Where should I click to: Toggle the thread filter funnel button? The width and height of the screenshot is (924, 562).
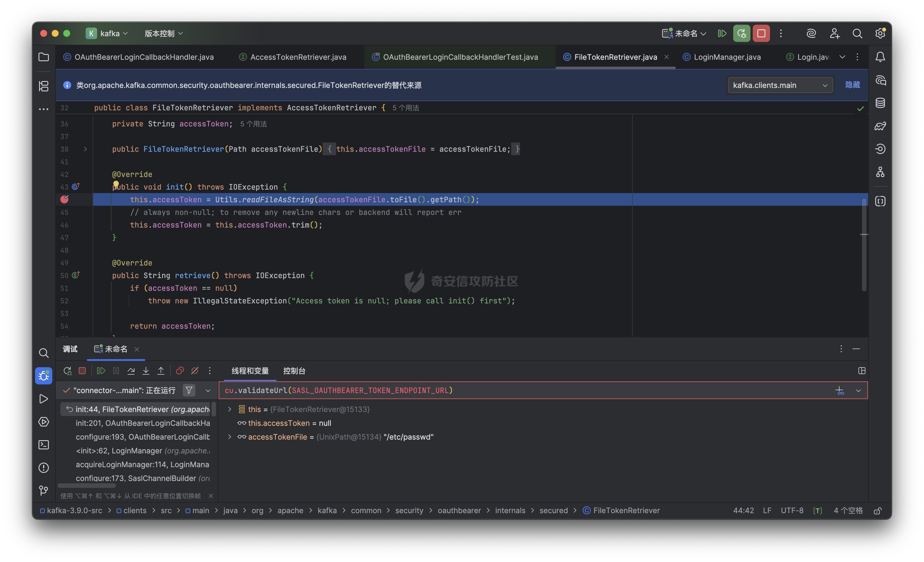(189, 390)
